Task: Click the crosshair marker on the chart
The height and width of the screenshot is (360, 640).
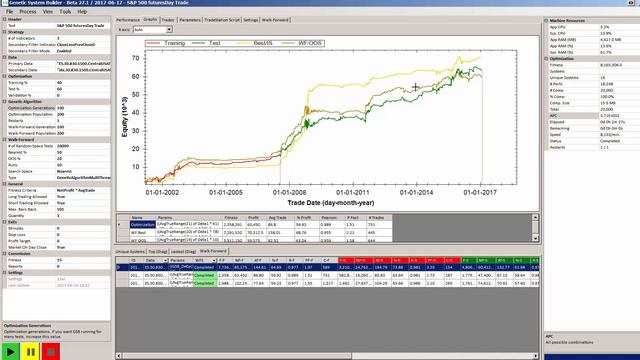Action: [x=415, y=87]
